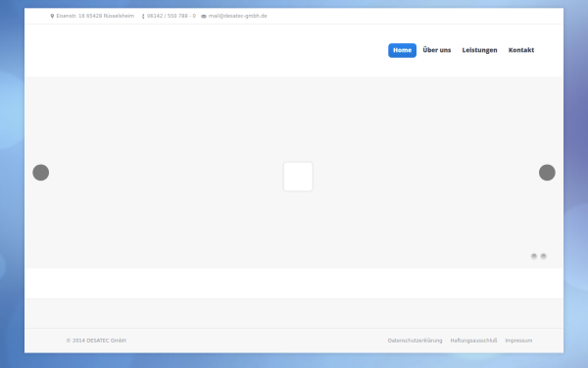Open the Datenschutzerklärung footer link
The image size is (588, 368).
[x=416, y=341]
